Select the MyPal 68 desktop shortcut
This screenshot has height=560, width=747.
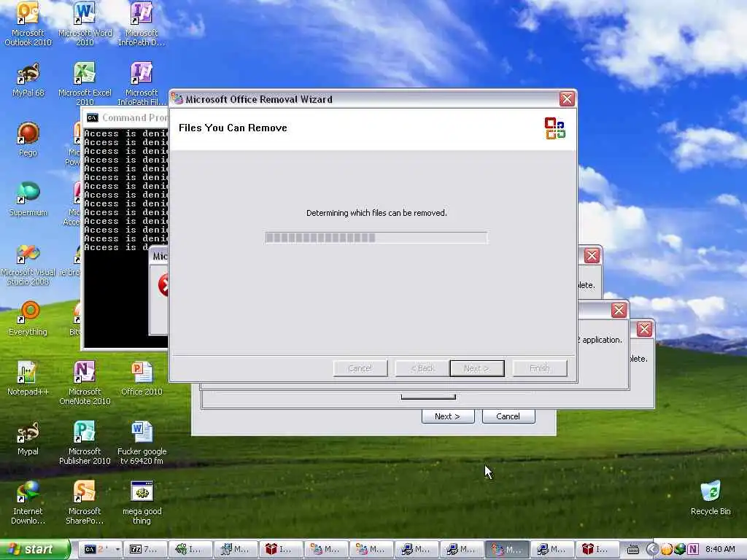click(x=28, y=79)
